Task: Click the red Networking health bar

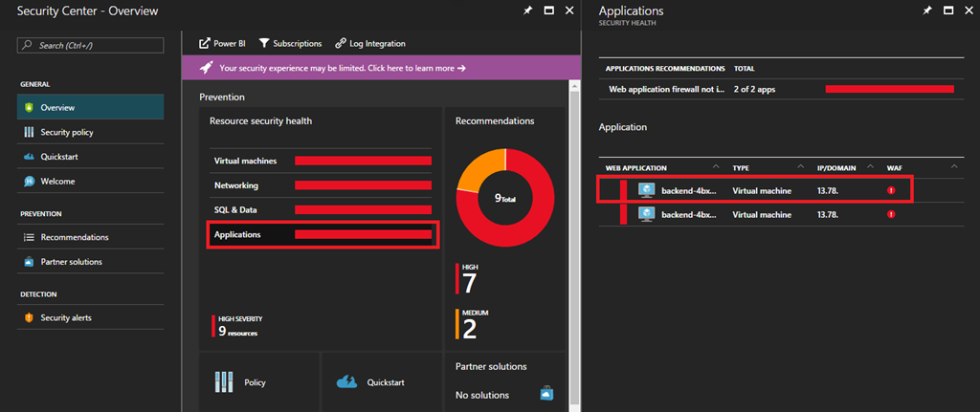Action: (x=363, y=185)
